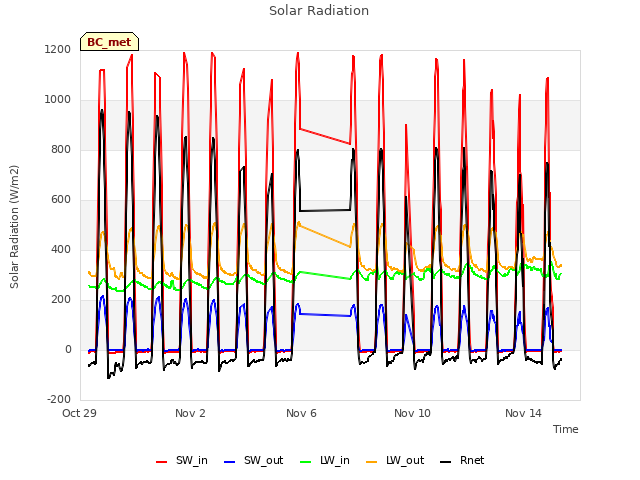Click the Solar Radiation chart title

pyautogui.click(x=319, y=11)
